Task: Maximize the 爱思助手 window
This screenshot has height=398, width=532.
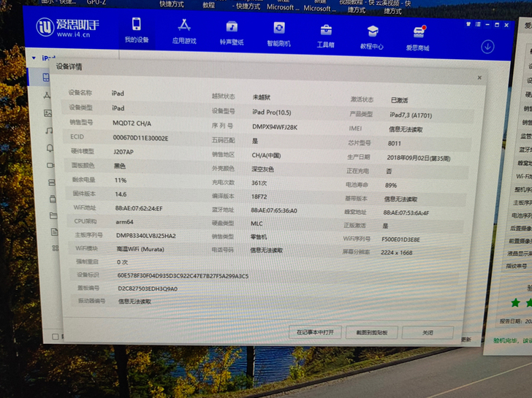Action: pos(497,25)
